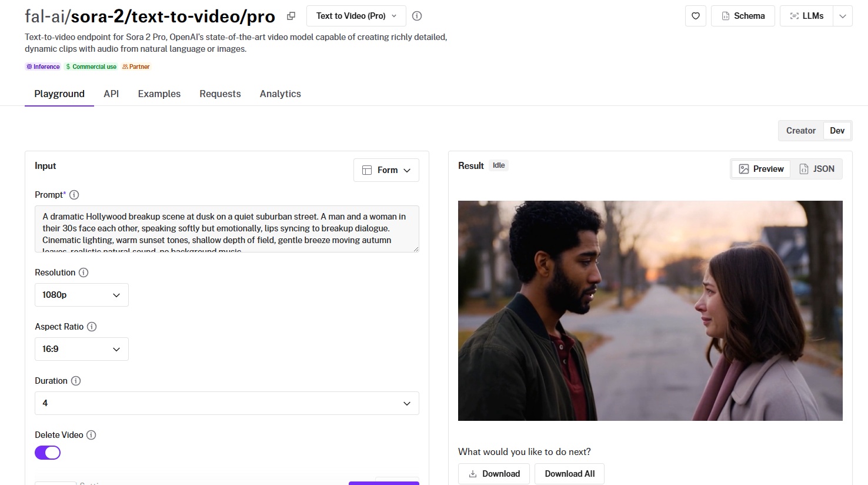Toggle the Delete Video switch off

pos(48,453)
